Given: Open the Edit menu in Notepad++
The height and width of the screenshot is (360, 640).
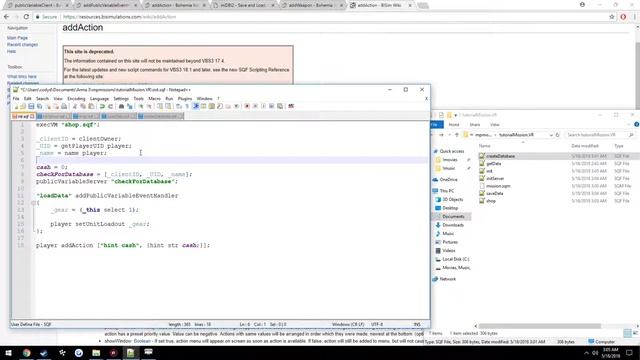Looking at the screenshot, I should tap(27, 99).
